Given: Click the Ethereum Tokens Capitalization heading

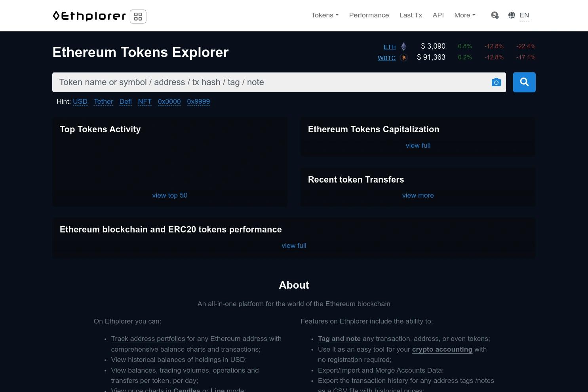Looking at the screenshot, I should [373, 129].
